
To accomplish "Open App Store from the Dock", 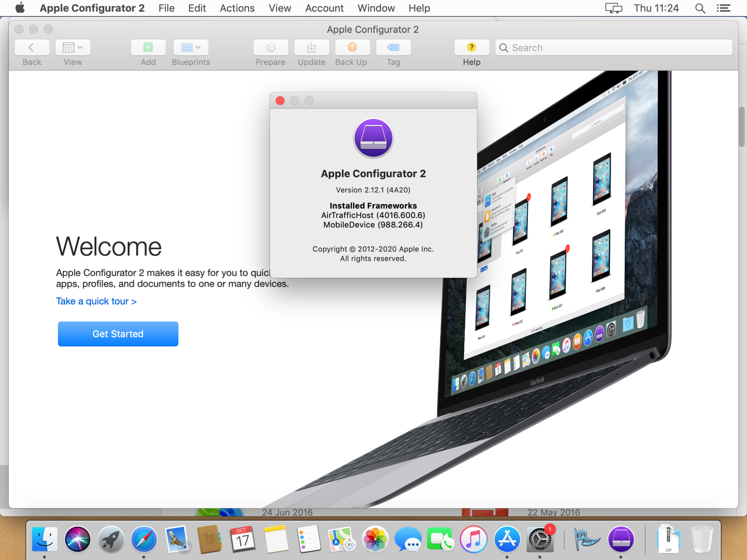I will coord(507,539).
